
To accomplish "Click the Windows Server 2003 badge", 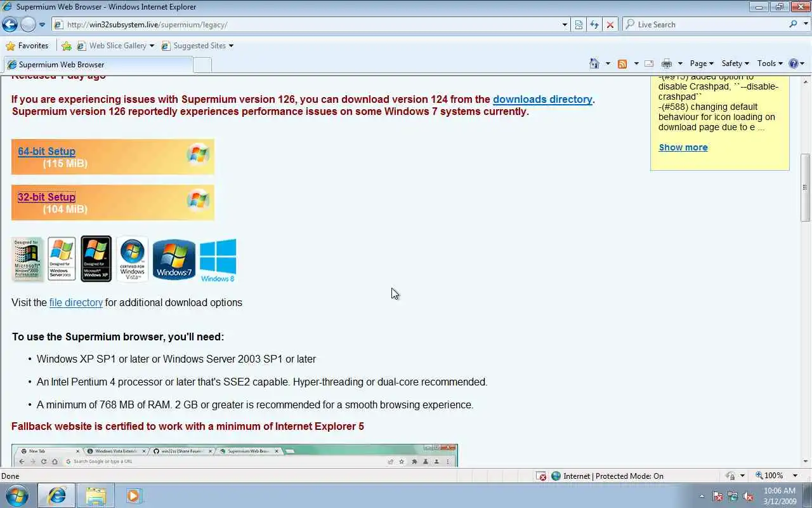I will pyautogui.click(x=62, y=259).
